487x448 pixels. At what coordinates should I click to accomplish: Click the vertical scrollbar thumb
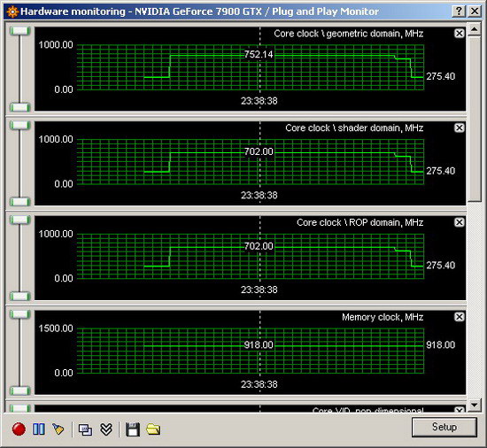[475, 119]
